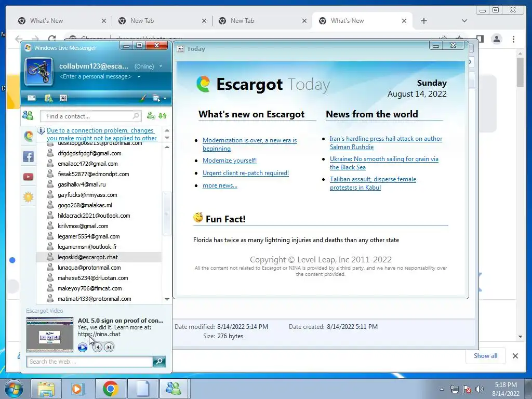Open 'Urgent client re-patch required!' link

click(x=246, y=173)
